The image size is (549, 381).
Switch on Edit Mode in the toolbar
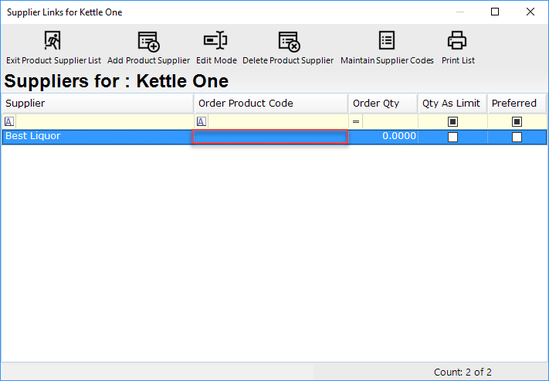pos(216,40)
